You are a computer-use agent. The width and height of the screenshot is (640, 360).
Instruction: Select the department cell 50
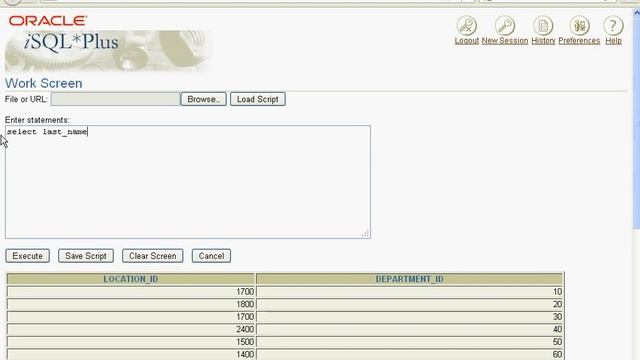(x=410, y=342)
